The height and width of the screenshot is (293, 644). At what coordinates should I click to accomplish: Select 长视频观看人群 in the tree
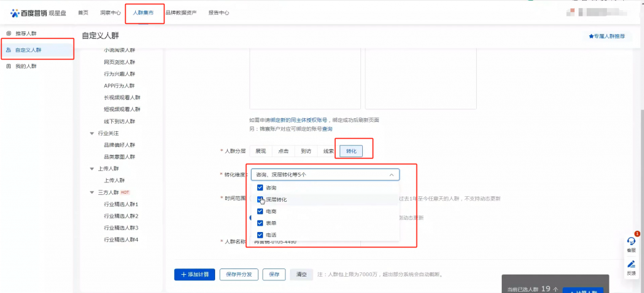click(122, 97)
